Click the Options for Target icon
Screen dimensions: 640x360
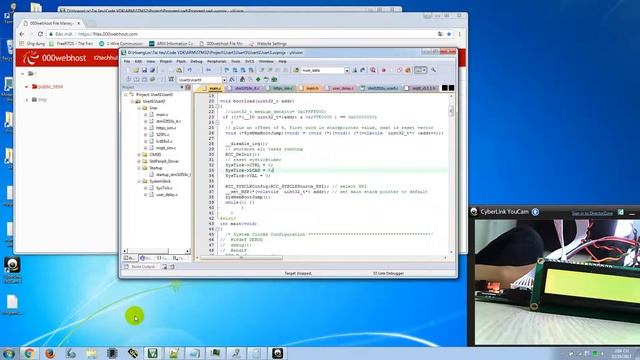point(232,79)
